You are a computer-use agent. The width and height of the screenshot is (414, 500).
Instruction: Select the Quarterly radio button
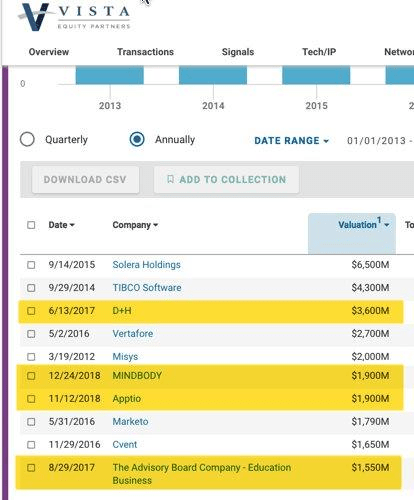tap(27, 139)
